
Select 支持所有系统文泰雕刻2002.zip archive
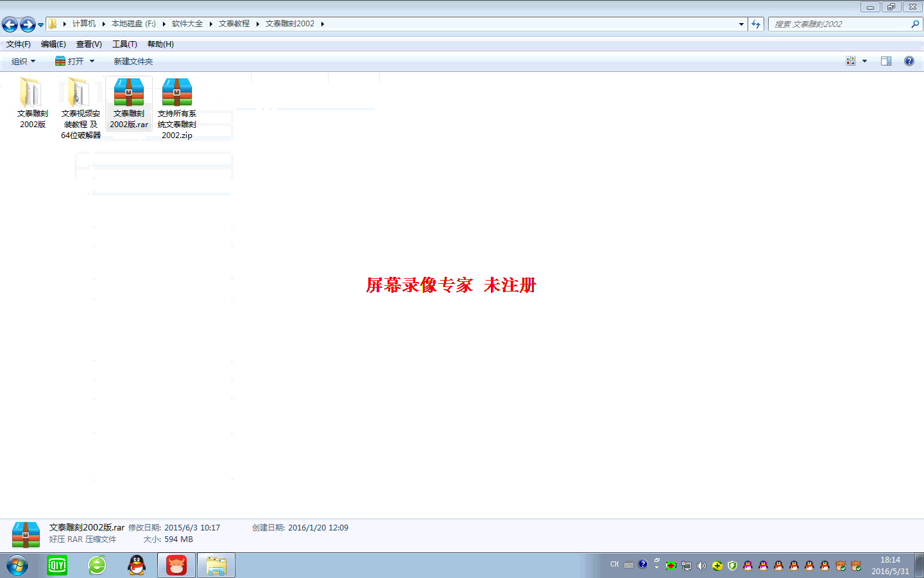pos(177,108)
